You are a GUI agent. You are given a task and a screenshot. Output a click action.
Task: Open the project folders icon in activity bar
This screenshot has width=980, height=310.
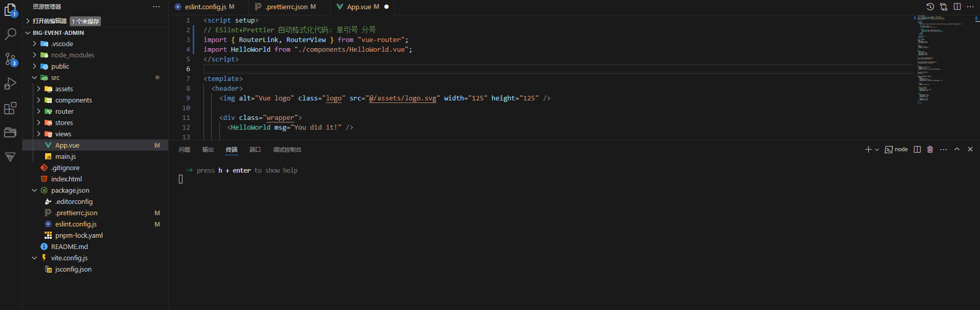pos(10,133)
